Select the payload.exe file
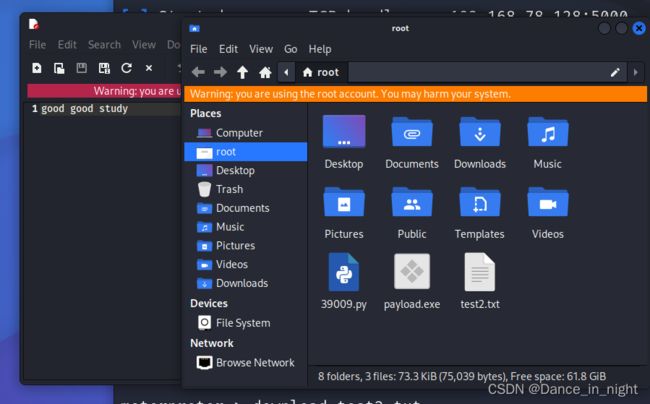The width and height of the screenshot is (650, 404). (412, 280)
